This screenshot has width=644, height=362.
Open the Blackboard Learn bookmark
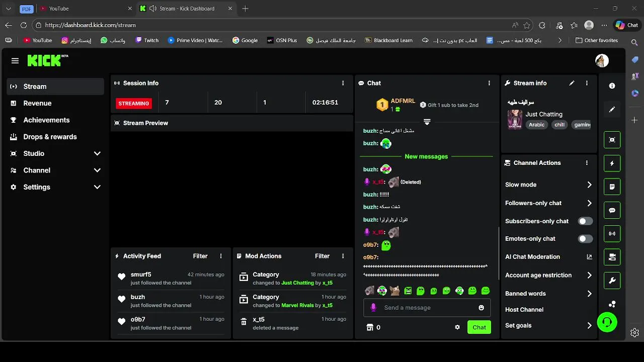[388, 40]
